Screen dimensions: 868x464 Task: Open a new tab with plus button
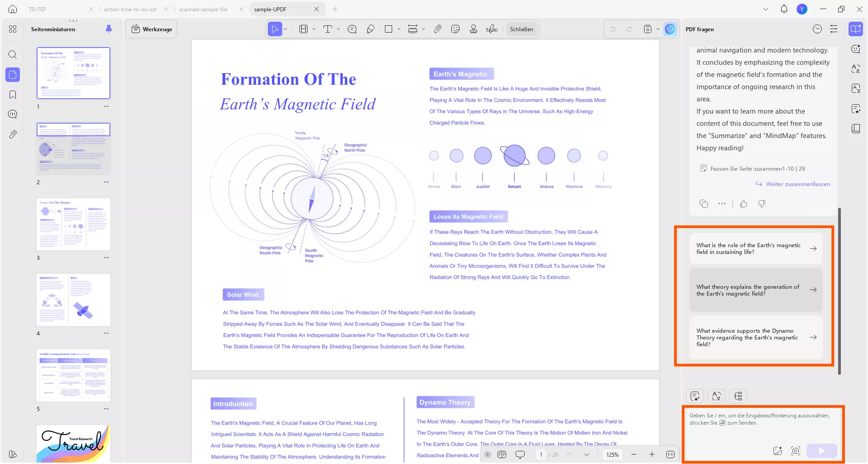pyautogui.click(x=335, y=9)
